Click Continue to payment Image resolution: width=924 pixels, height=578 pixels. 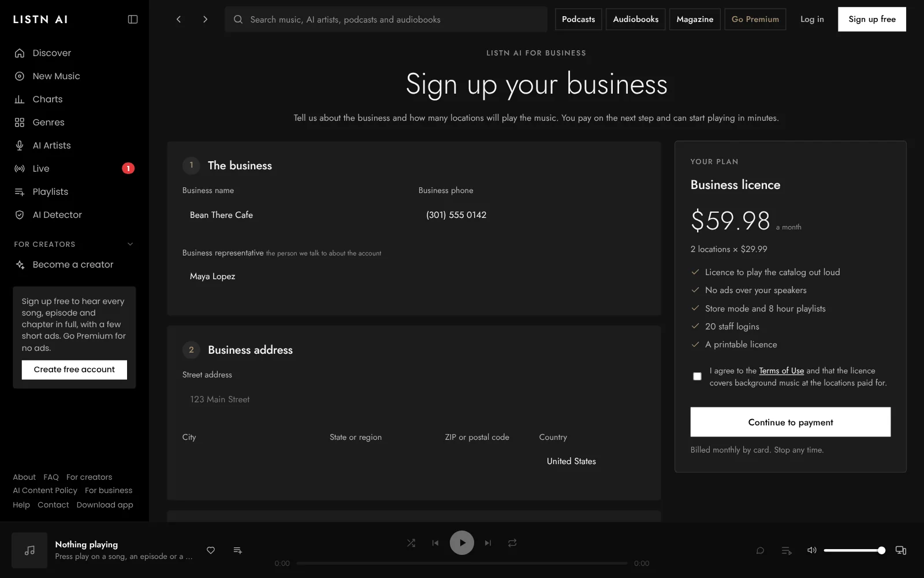click(x=791, y=422)
